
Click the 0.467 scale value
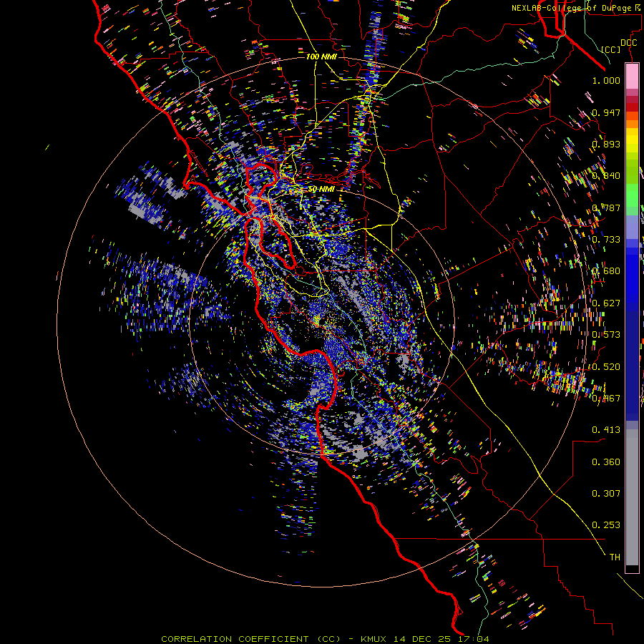click(x=606, y=399)
